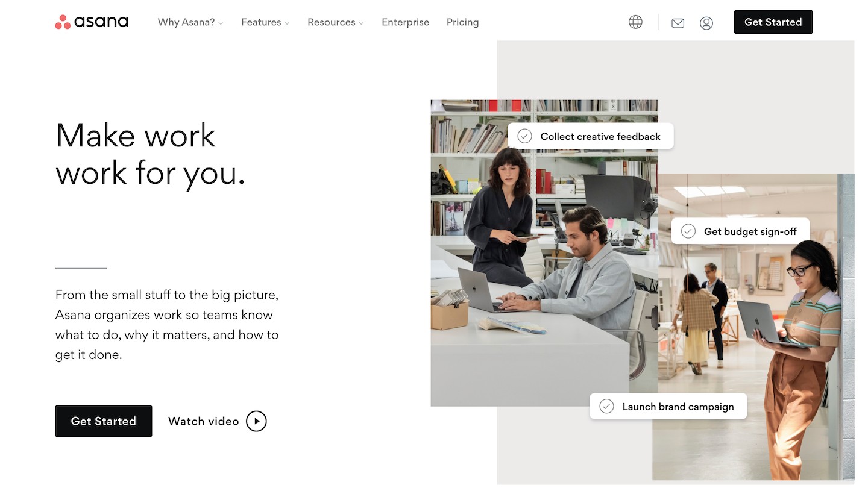868x488 pixels.
Task: Click the Get Started button below tagline
Action: point(104,421)
